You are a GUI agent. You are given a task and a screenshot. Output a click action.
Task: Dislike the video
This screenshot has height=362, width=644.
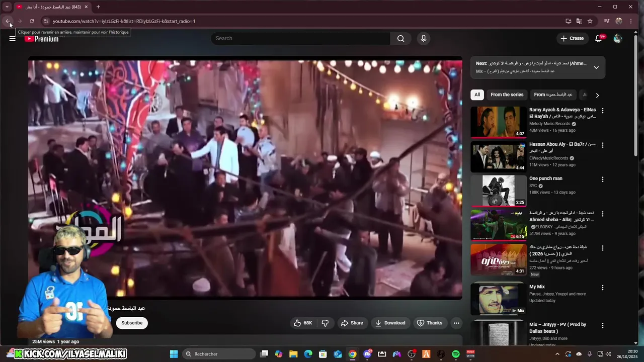pyautogui.click(x=325, y=323)
